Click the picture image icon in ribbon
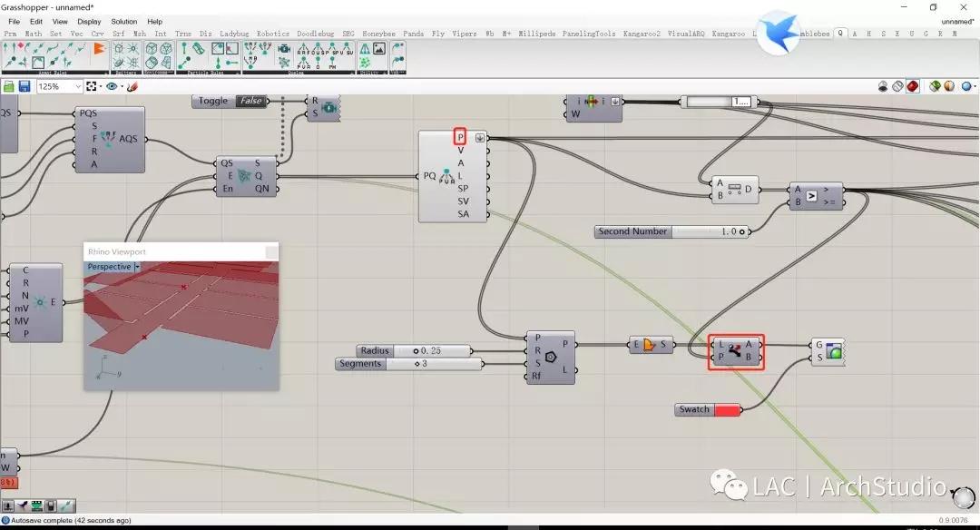 [378, 48]
